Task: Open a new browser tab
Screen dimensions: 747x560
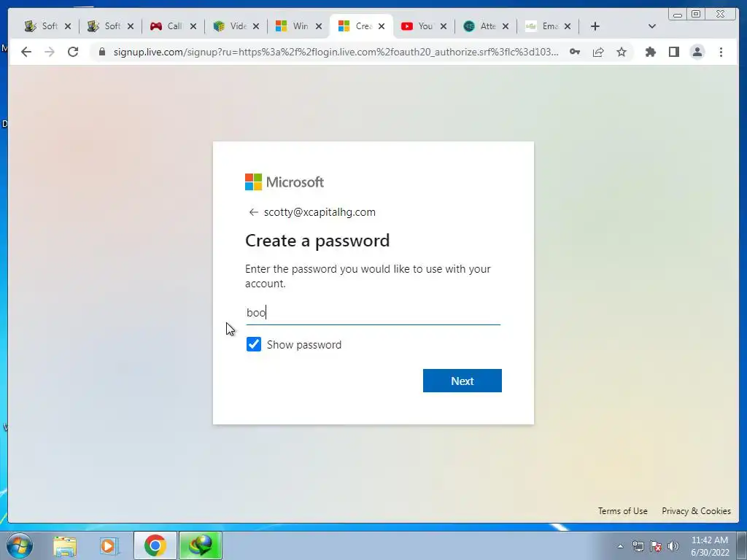Action: [x=595, y=26]
